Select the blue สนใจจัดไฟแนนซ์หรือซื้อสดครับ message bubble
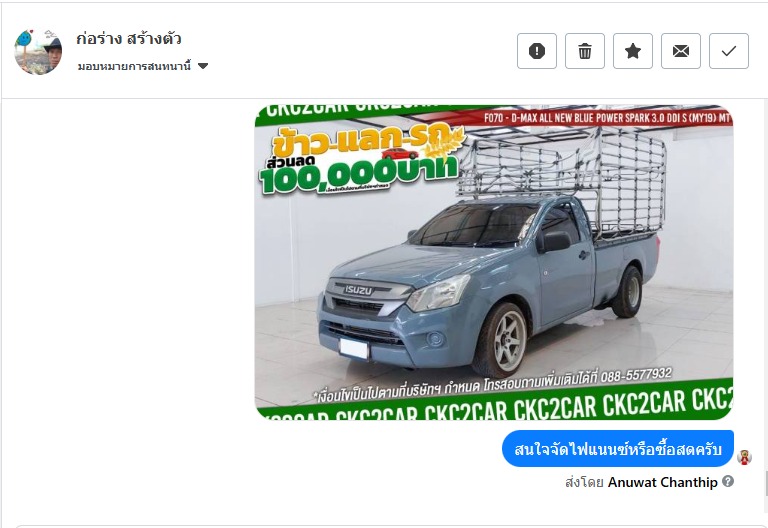Image resolution: width=768 pixels, height=528 pixels. pyautogui.click(x=618, y=449)
